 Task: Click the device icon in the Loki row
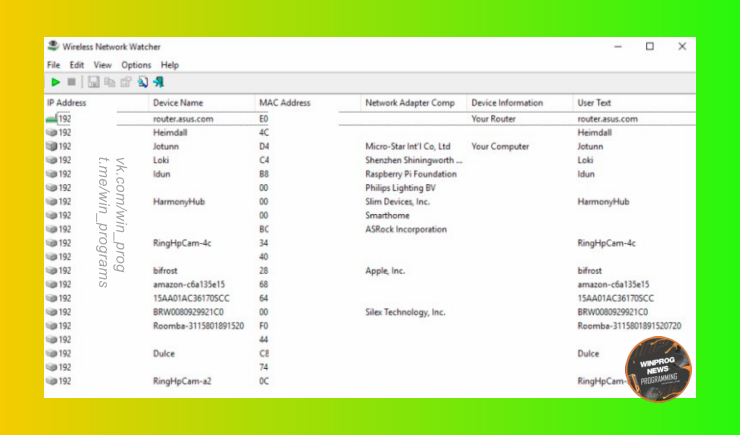(51, 160)
